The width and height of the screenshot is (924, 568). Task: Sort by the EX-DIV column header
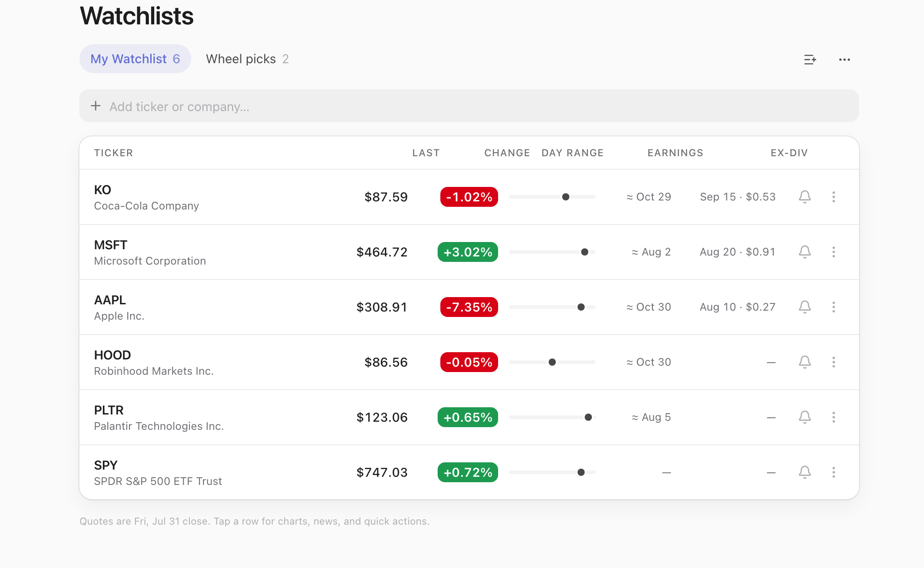pos(789,153)
